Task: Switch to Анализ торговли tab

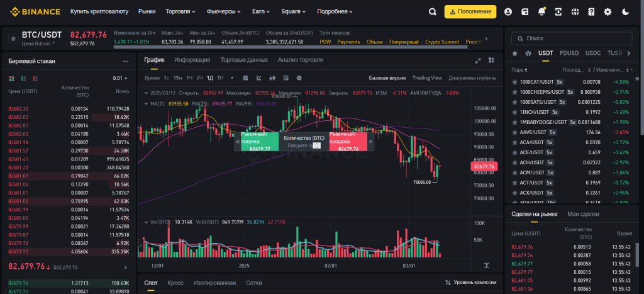Action: [x=300, y=60]
